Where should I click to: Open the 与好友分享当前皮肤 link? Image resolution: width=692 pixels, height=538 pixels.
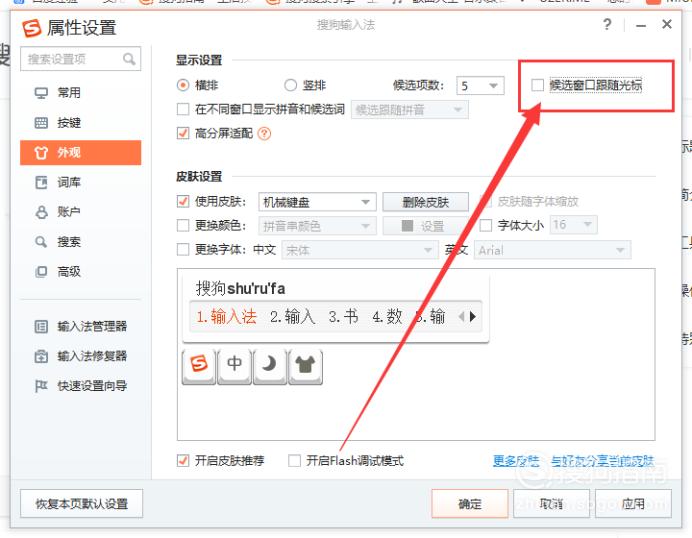(x=602, y=461)
